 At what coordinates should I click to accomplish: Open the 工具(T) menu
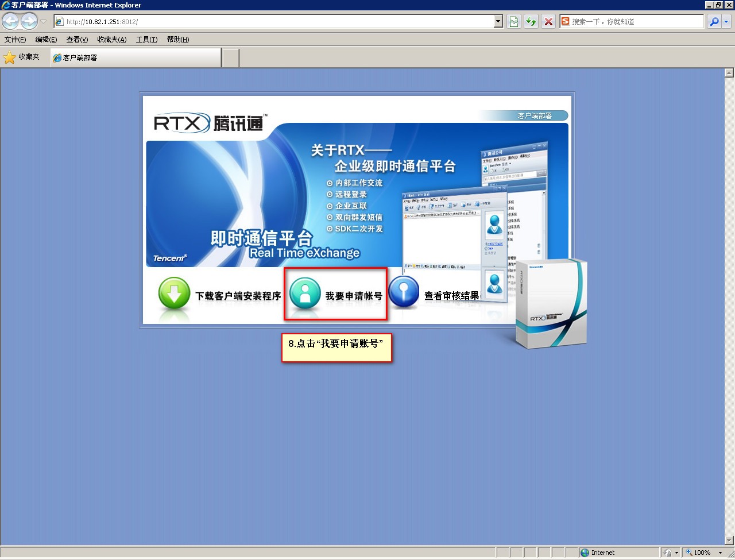[x=146, y=40]
